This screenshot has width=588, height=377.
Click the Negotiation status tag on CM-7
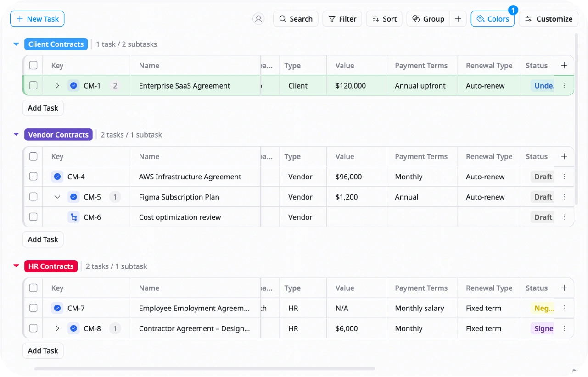click(x=543, y=308)
